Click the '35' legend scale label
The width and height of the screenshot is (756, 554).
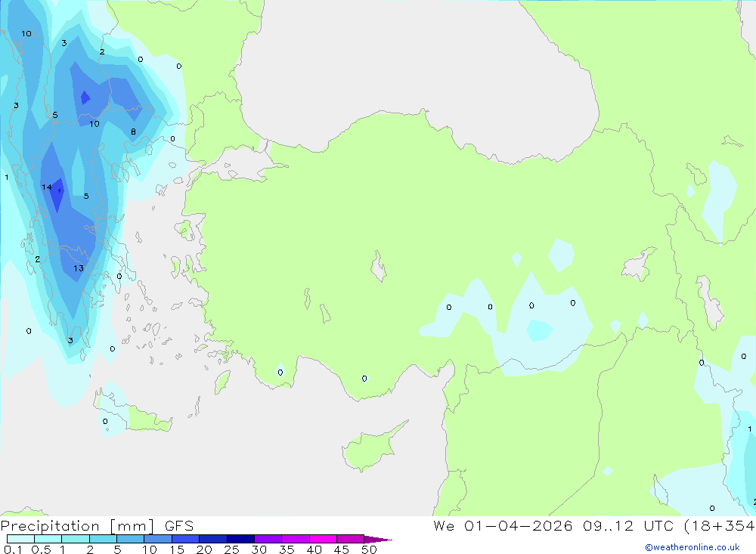[287, 549]
